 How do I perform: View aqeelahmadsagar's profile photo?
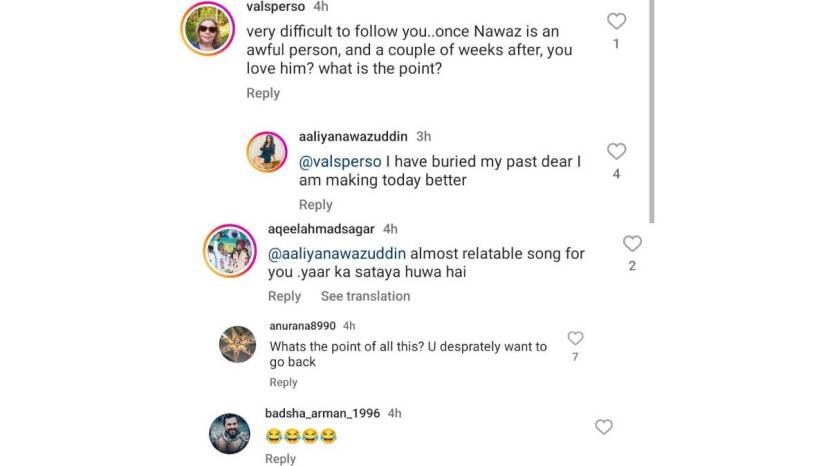pyautogui.click(x=230, y=251)
